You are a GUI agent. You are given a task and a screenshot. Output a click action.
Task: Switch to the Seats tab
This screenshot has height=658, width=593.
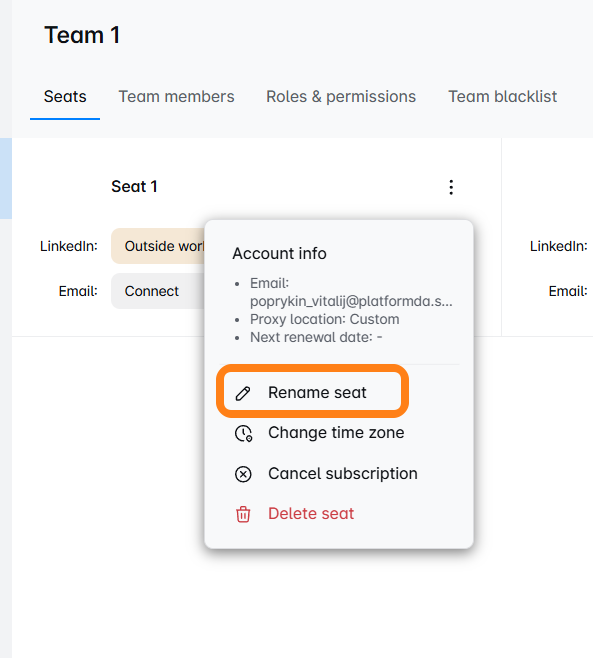coord(65,97)
